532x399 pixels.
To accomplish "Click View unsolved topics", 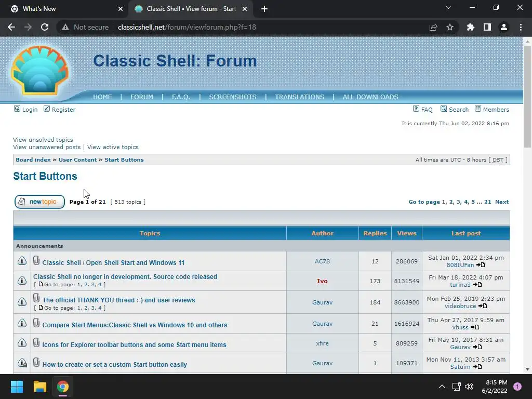I will point(43,140).
